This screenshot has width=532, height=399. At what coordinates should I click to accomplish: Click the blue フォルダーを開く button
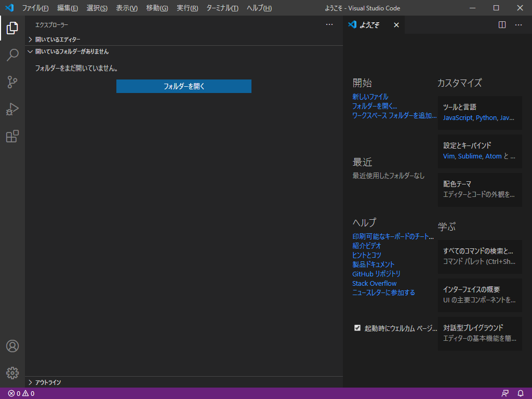coord(184,86)
